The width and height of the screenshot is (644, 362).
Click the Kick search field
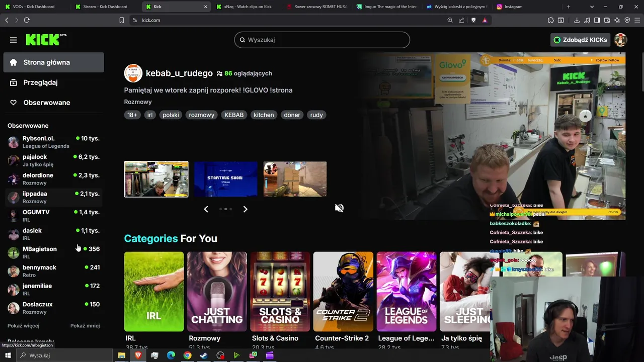click(x=322, y=40)
